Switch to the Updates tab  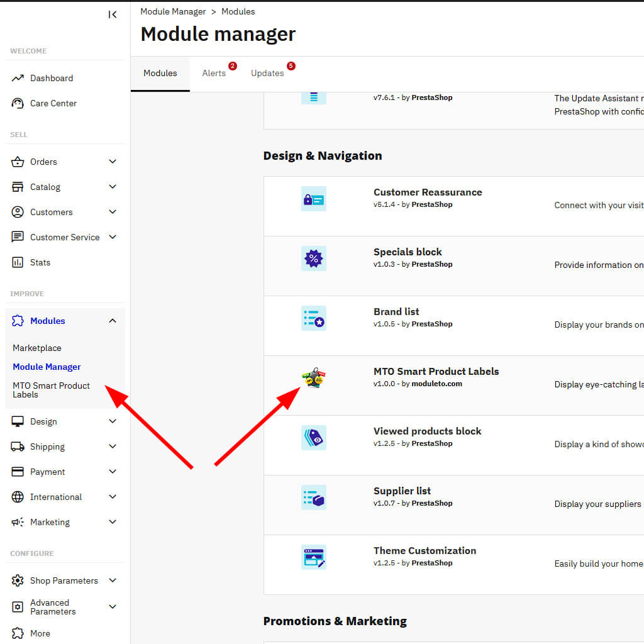pyautogui.click(x=267, y=73)
